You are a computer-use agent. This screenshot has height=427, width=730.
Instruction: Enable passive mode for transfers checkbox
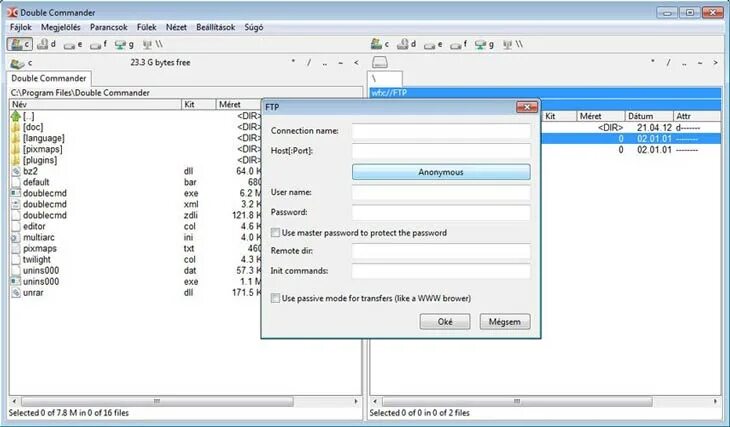276,298
